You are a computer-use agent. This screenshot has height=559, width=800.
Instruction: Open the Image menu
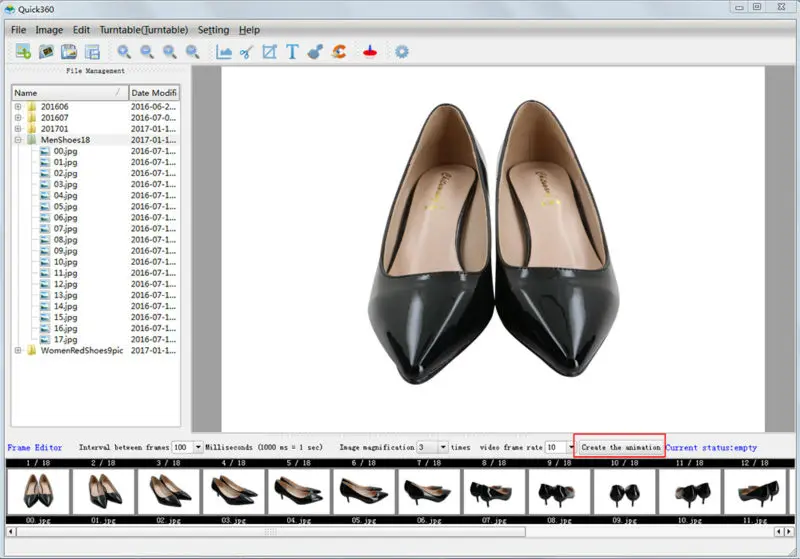coord(49,30)
